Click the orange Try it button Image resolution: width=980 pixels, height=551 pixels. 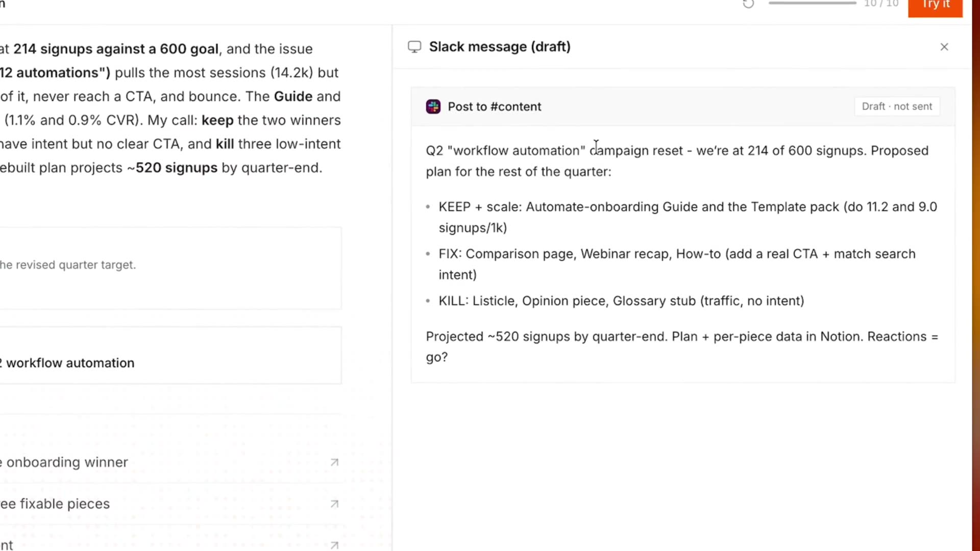click(x=935, y=7)
